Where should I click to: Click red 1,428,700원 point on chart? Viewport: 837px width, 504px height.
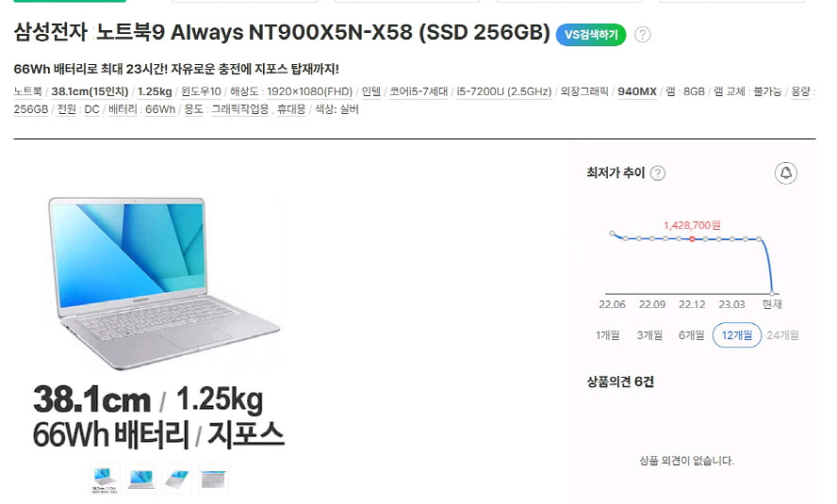point(692,239)
